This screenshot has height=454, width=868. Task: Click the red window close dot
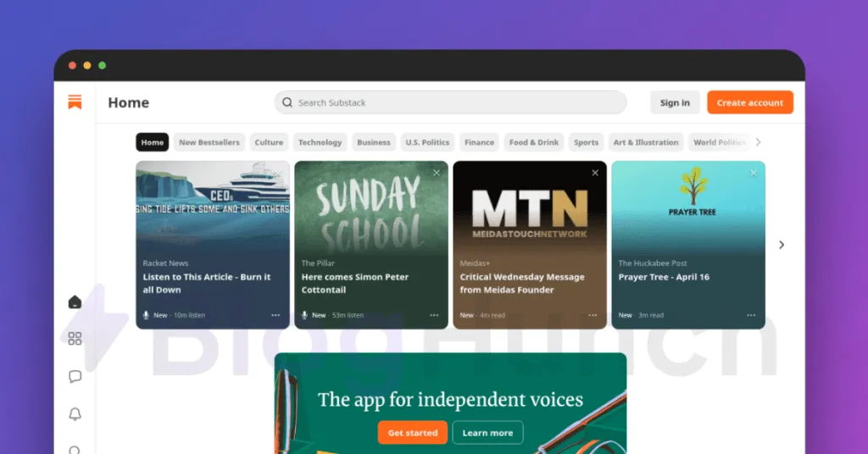click(x=72, y=65)
